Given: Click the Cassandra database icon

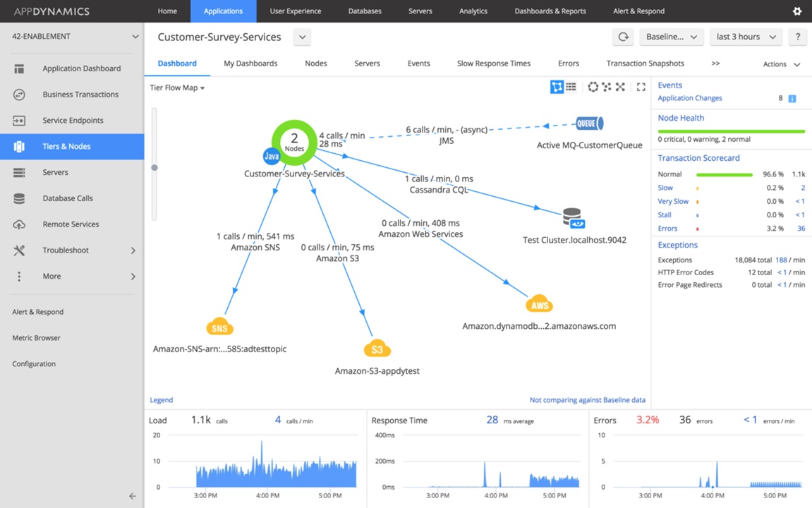Looking at the screenshot, I should [574, 218].
